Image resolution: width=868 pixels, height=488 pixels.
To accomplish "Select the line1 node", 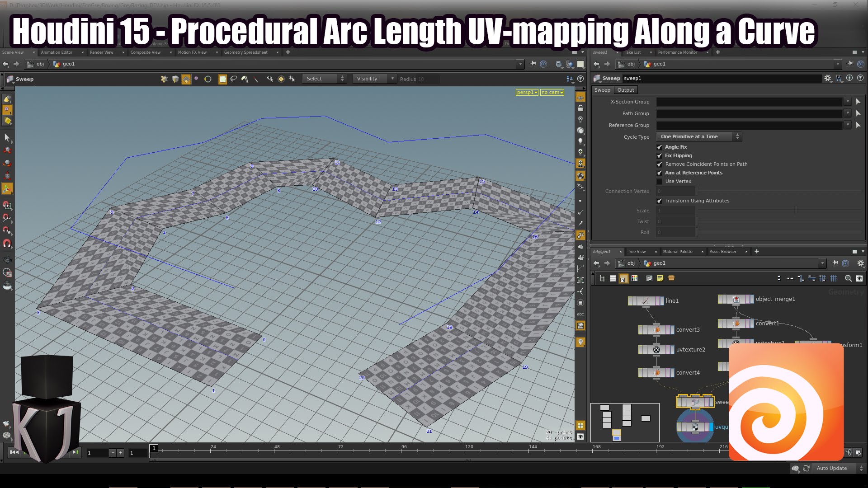I will [x=646, y=301].
